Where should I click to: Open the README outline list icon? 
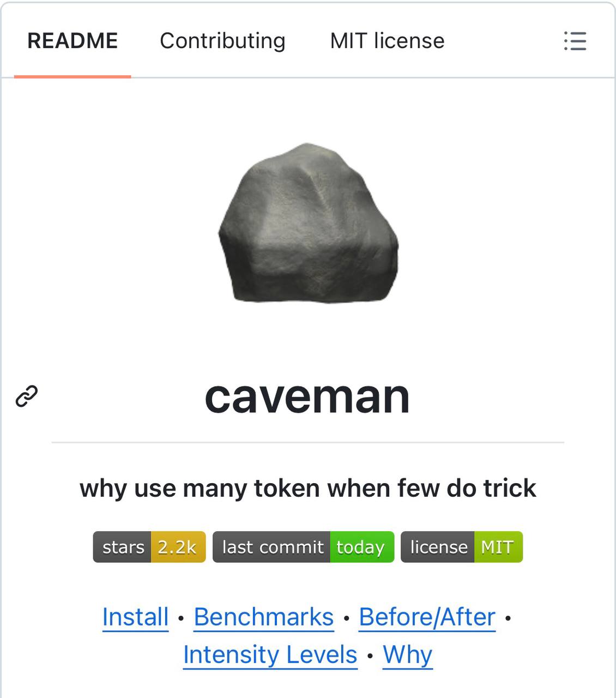pos(575,41)
